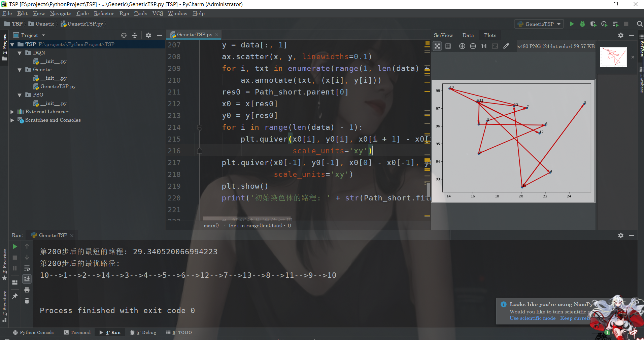Collapse all in Project panel
Screen dimensions: 644x340
tap(135, 35)
